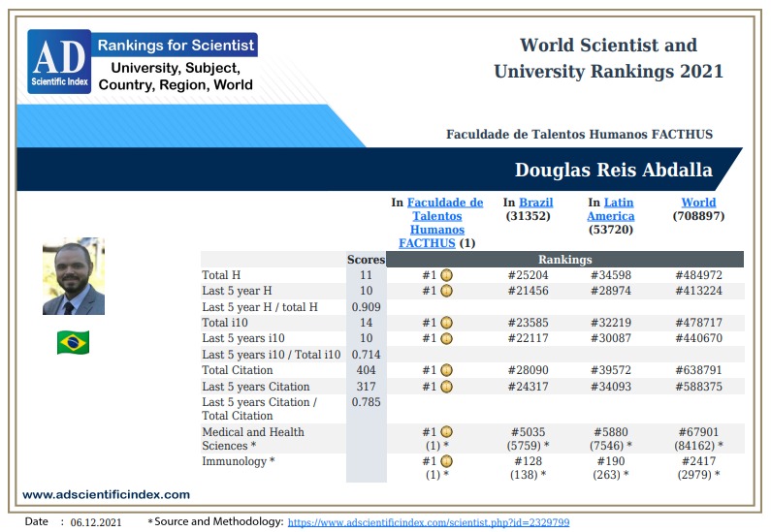Click the Brazil flag icon

coord(73,342)
